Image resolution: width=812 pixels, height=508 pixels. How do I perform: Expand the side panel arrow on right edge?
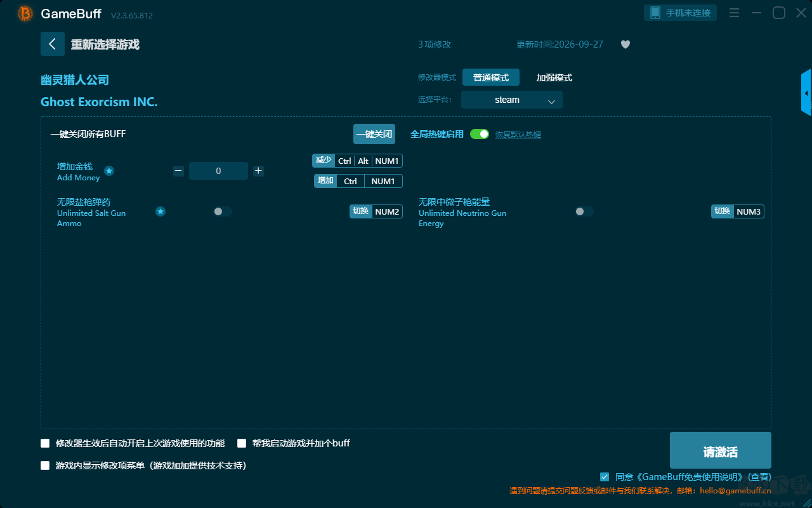coord(806,93)
